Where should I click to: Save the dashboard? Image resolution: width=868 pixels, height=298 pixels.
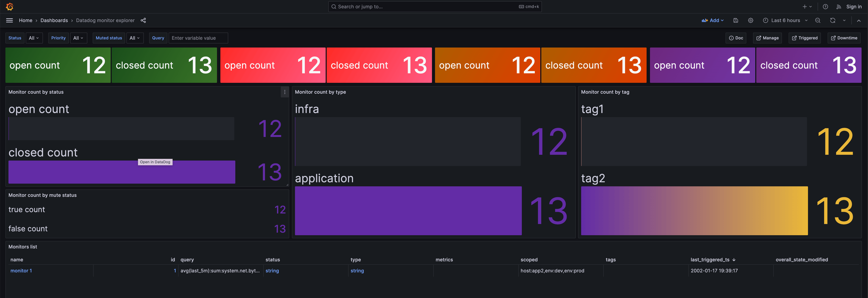pos(736,20)
